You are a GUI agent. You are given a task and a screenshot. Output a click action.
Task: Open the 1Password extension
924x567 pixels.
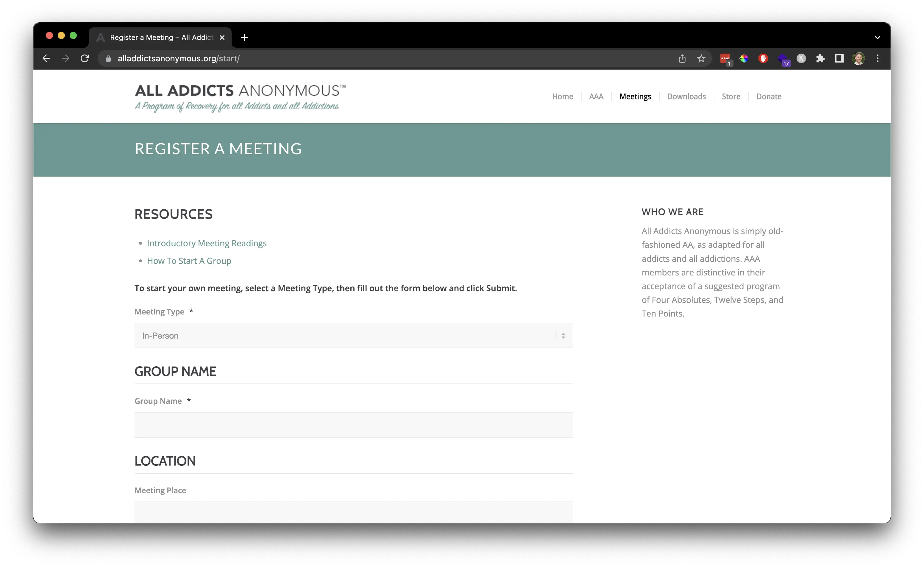pos(783,58)
